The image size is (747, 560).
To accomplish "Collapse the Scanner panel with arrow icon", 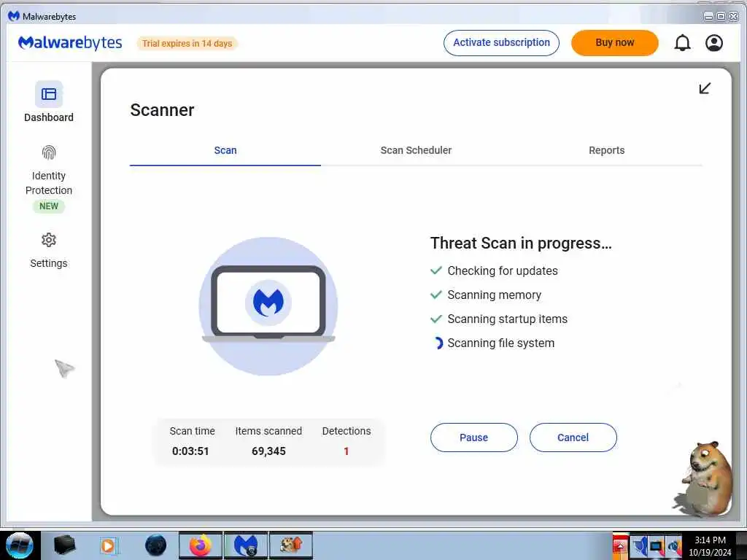I will [705, 88].
